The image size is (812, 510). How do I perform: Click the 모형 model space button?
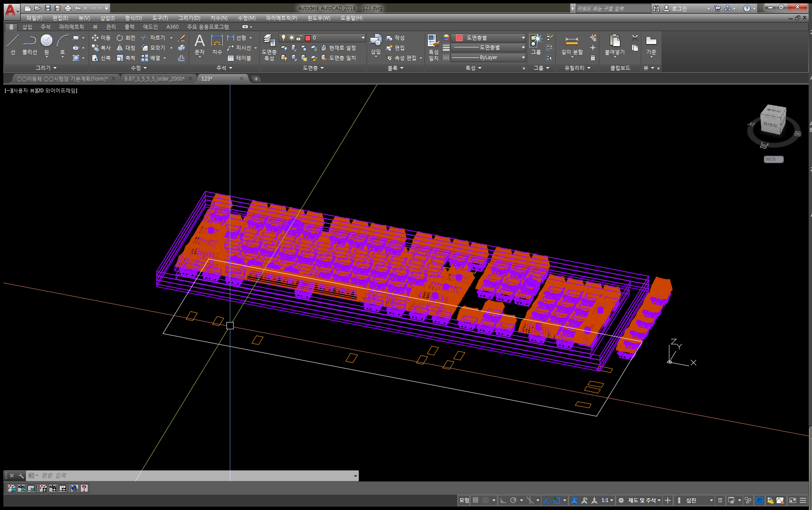[x=464, y=500]
